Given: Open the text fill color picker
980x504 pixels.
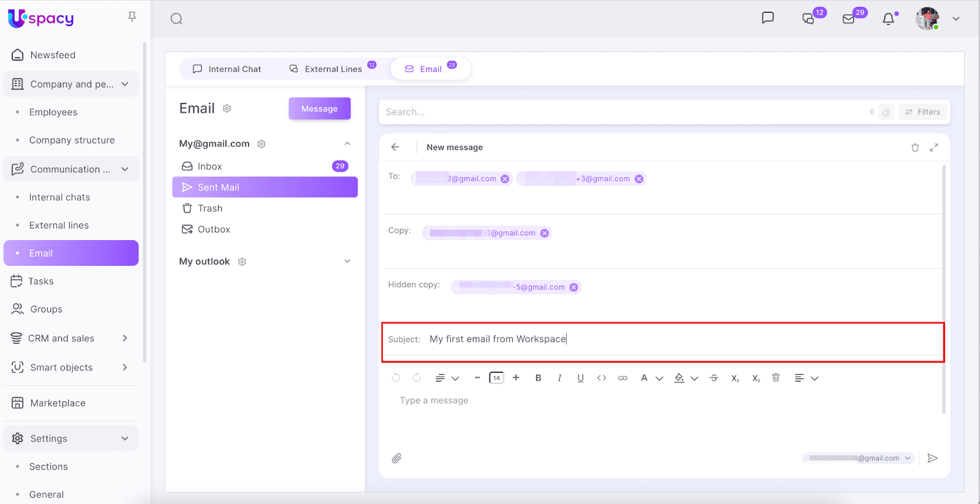Looking at the screenshot, I should pyautogui.click(x=679, y=378).
